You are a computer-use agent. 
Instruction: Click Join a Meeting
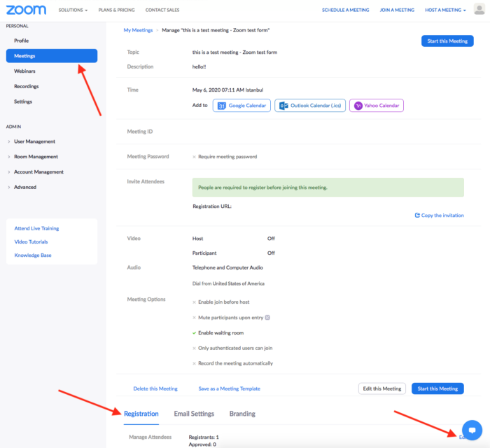coord(397,10)
